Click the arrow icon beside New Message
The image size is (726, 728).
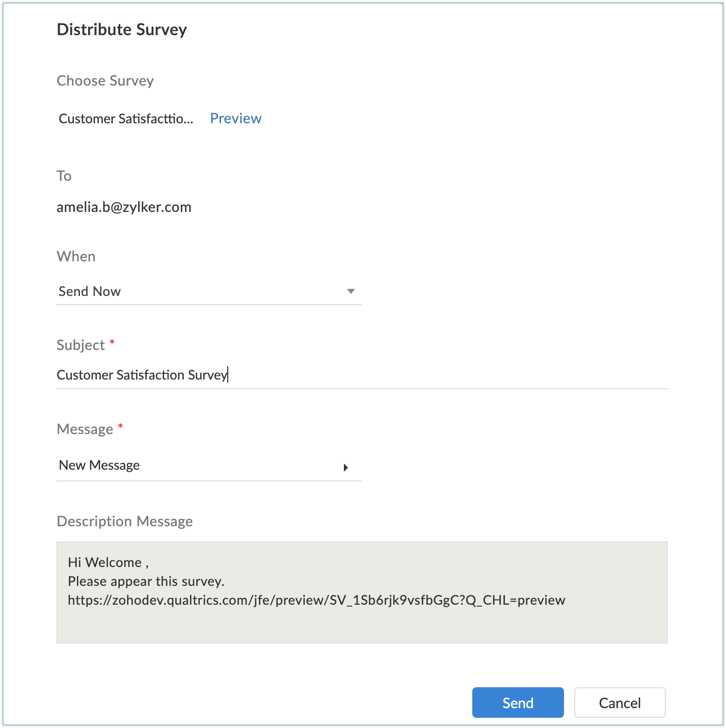pos(346,468)
